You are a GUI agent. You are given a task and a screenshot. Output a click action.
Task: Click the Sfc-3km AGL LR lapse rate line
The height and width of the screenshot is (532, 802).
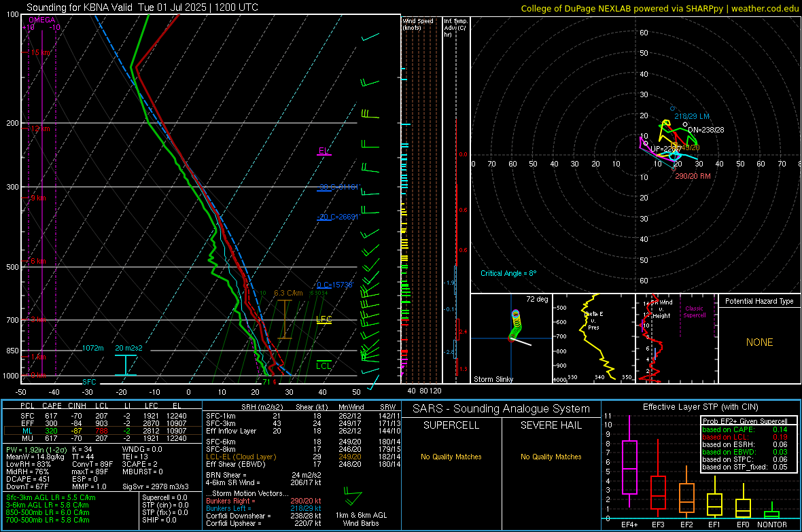coord(51,497)
